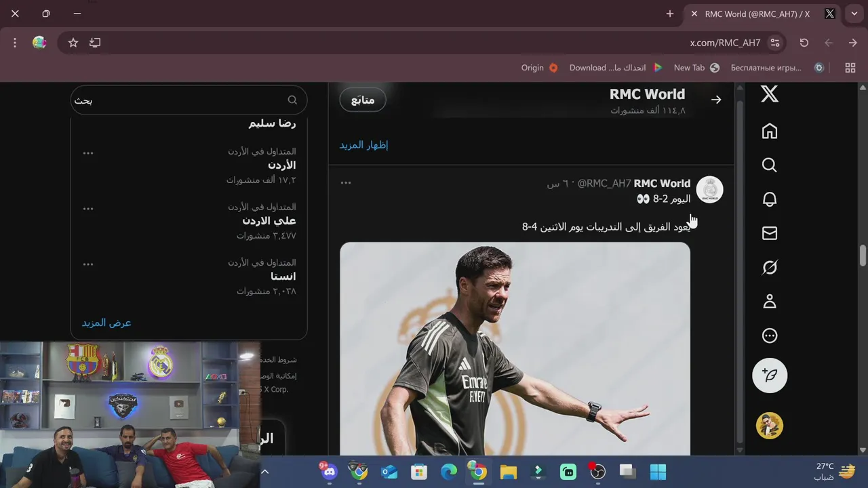Screen dimensions: 868x488
Task: Open Xabi Alonso post image
Action: click(515, 349)
